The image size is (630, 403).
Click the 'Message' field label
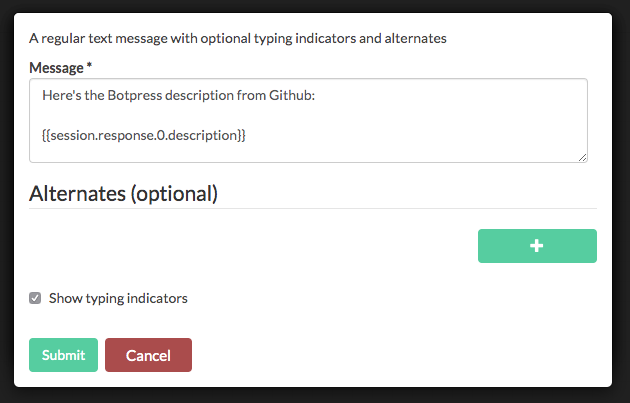click(x=56, y=66)
